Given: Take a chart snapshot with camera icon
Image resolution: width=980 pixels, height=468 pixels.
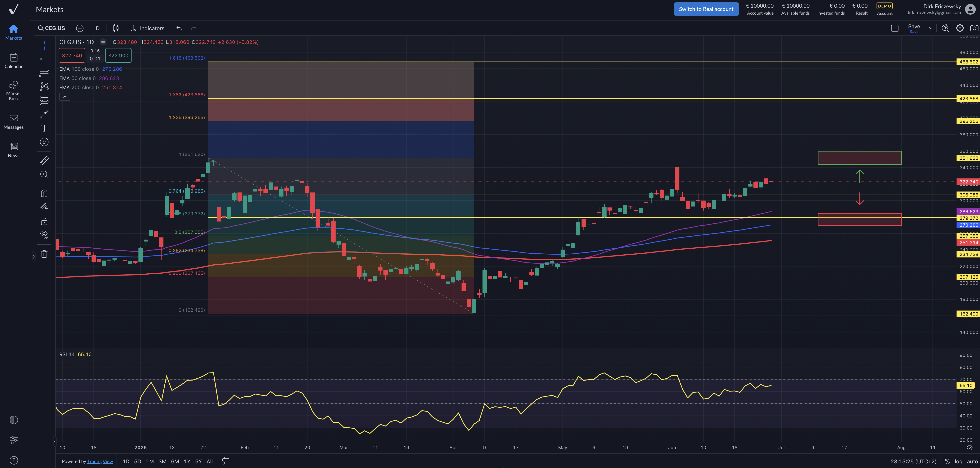Looking at the screenshot, I should pos(974,28).
